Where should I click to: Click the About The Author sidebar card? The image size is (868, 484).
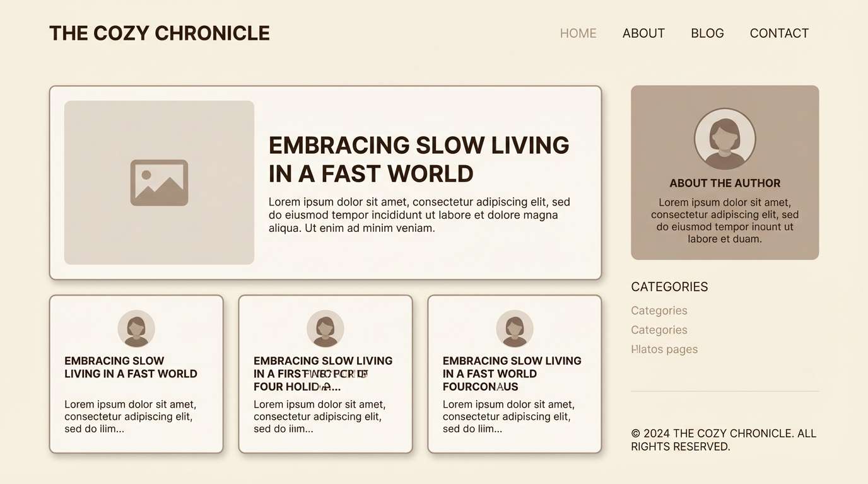click(724, 172)
